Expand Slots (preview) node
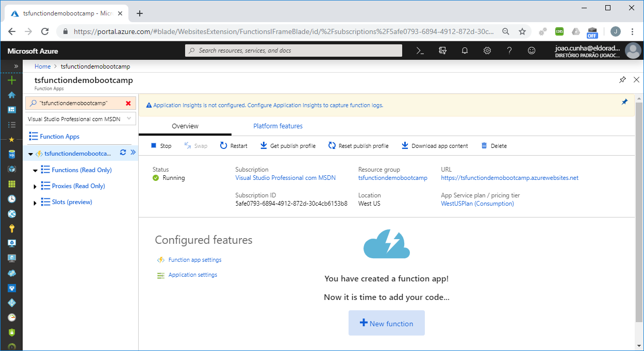Image resolution: width=644 pixels, height=351 pixels. click(x=35, y=203)
